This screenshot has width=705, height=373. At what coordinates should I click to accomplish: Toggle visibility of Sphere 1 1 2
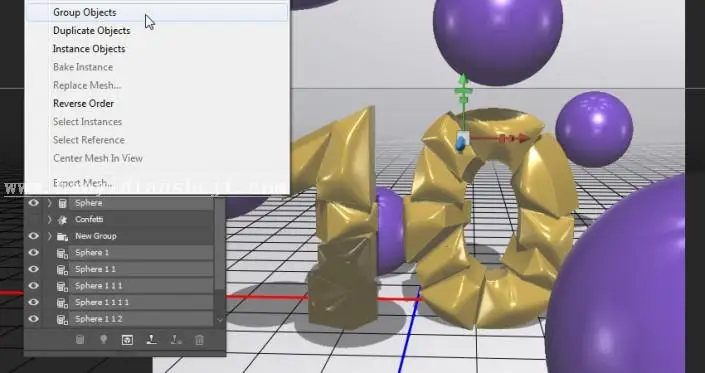tap(33, 319)
